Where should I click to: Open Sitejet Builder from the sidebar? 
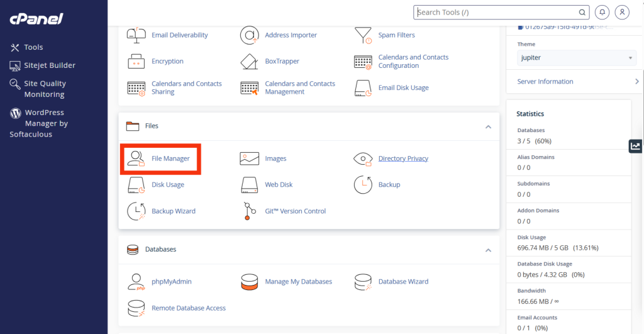pos(49,65)
